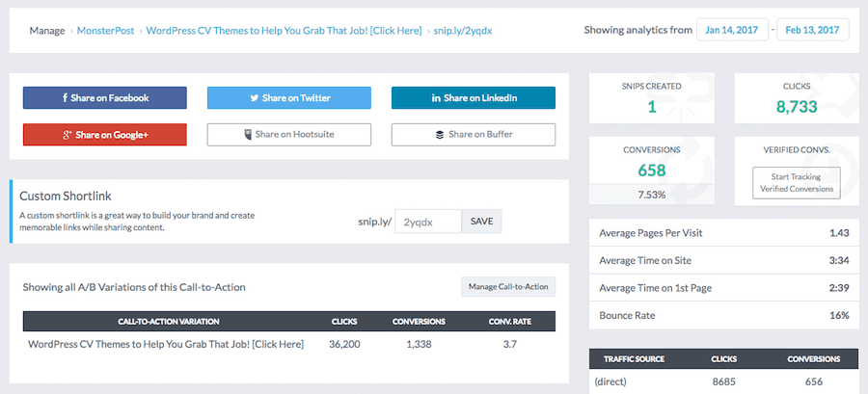The image size is (868, 394).
Task: Click the Traffic Source column header
Action: tap(634, 359)
